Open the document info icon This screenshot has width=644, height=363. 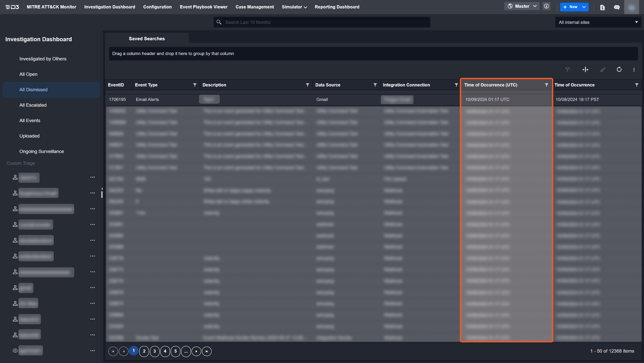pyautogui.click(x=602, y=7)
